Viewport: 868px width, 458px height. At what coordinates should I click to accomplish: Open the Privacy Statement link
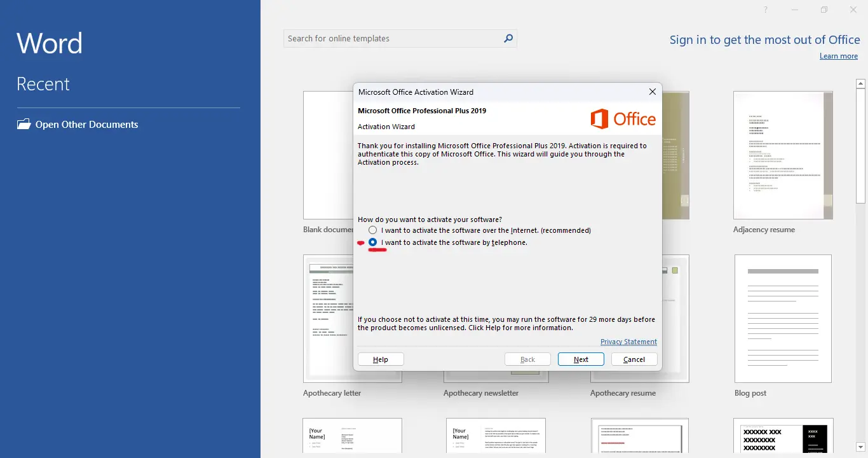628,342
